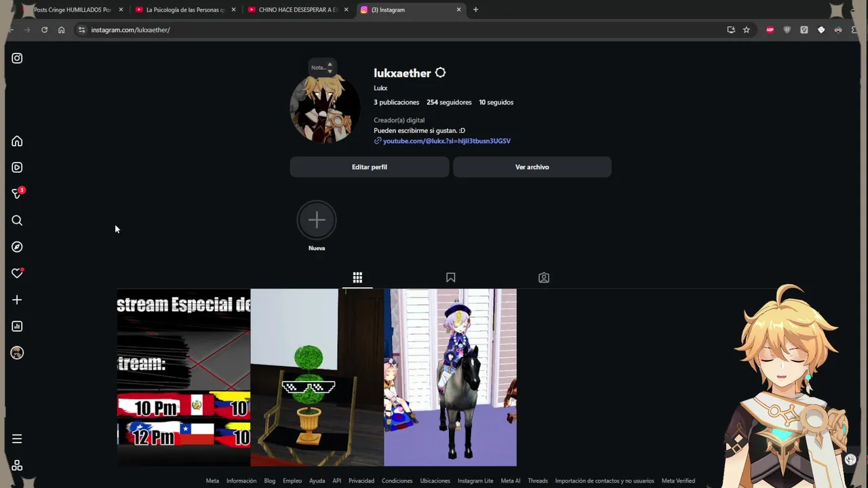868x488 pixels.
Task: Bookmark this page with the star
Action: (747, 30)
